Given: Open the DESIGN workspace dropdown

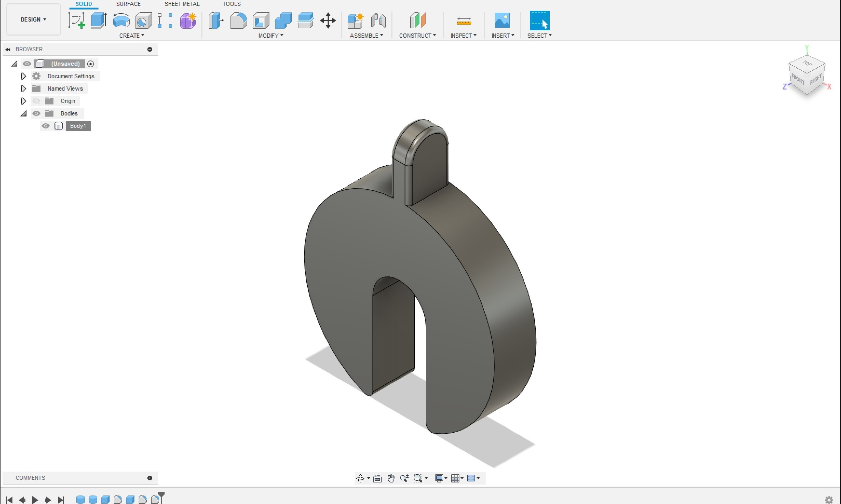Looking at the screenshot, I should 33,20.
